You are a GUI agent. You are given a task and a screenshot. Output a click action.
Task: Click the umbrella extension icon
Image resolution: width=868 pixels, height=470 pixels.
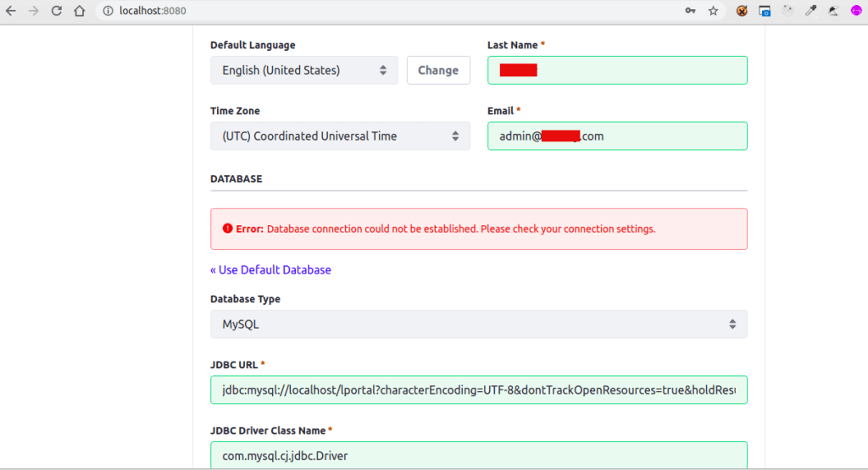(x=834, y=11)
